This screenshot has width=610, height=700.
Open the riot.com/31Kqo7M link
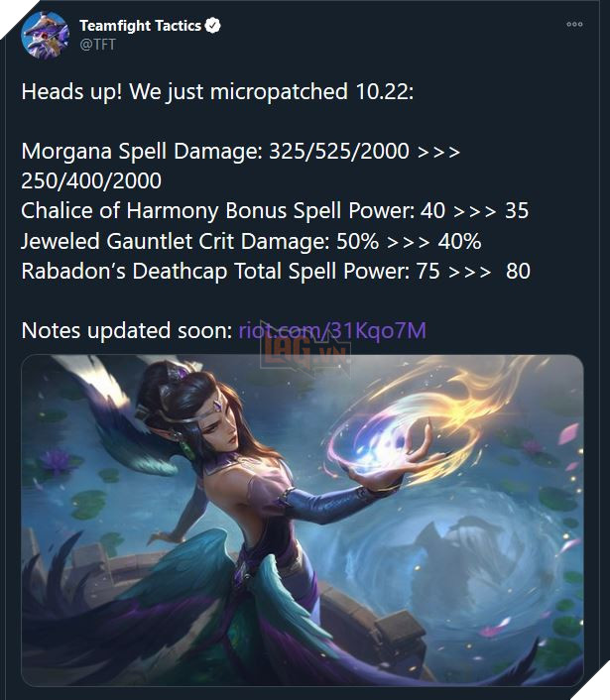click(332, 331)
